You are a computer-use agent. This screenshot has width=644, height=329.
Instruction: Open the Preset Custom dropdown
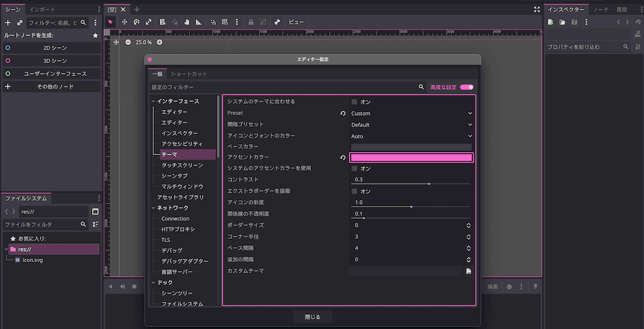tap(412, 113)
